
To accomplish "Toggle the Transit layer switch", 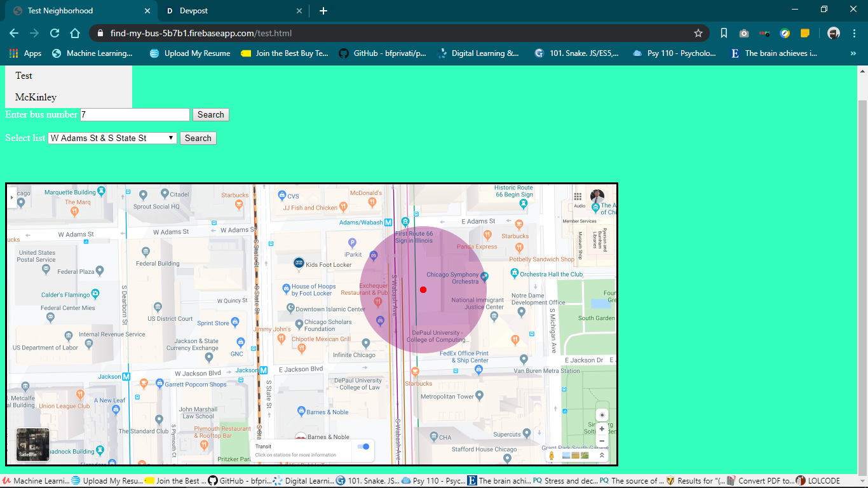I will pos(363,447).
